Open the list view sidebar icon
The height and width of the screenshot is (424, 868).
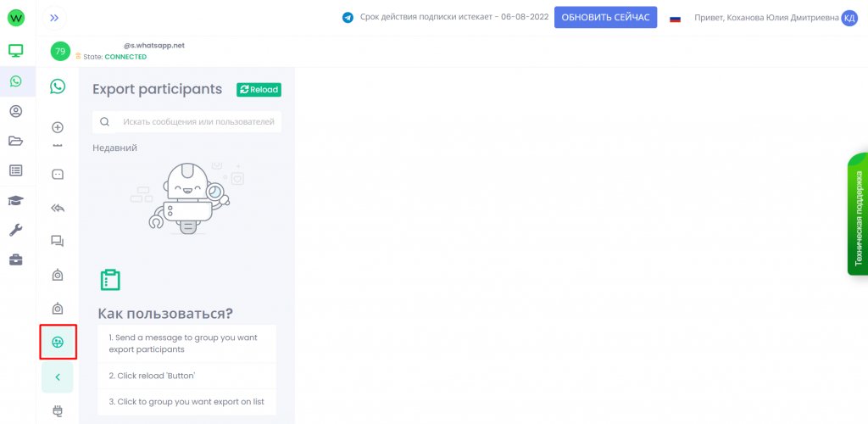16,170
